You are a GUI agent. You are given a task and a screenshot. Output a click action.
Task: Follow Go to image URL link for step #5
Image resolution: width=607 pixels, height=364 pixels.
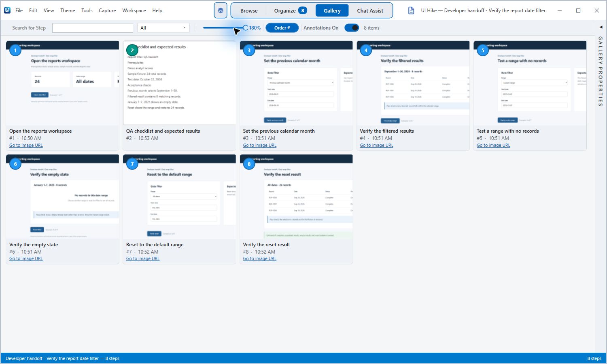[x=493, y=145]
